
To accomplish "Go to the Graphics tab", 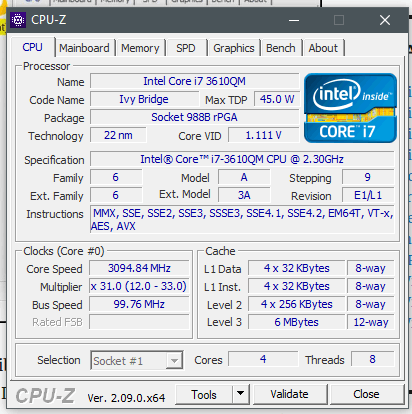I will 234,48.
